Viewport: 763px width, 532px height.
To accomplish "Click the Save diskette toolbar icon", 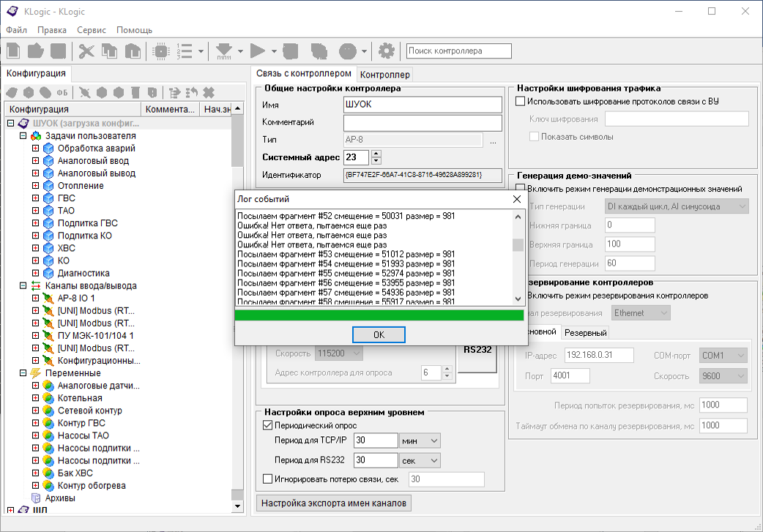I will tap(58, 50).
